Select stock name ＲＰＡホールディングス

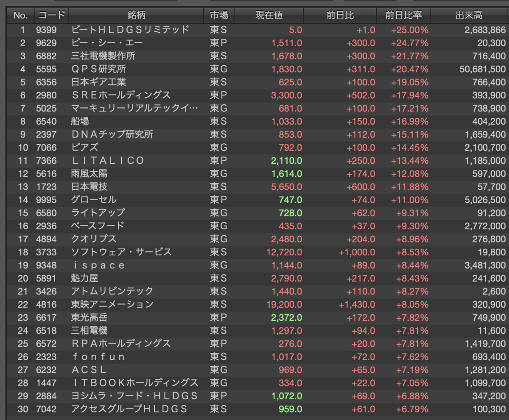pos(121,344)
